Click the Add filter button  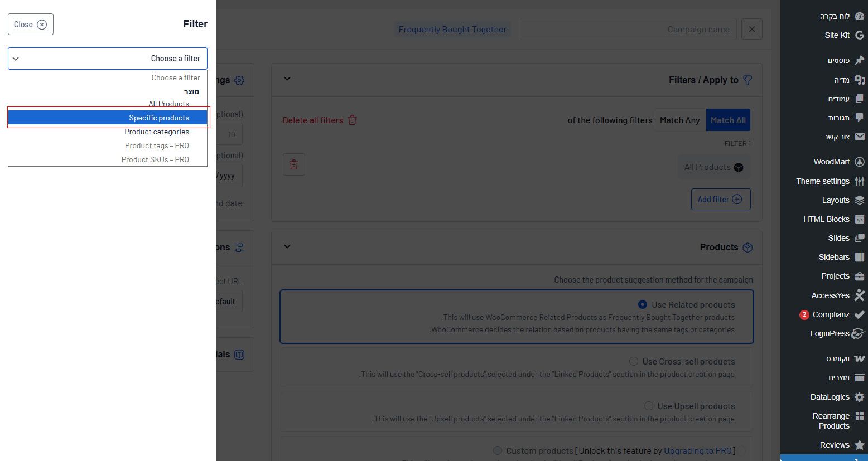pyautogui.click(x=720, y=199)
